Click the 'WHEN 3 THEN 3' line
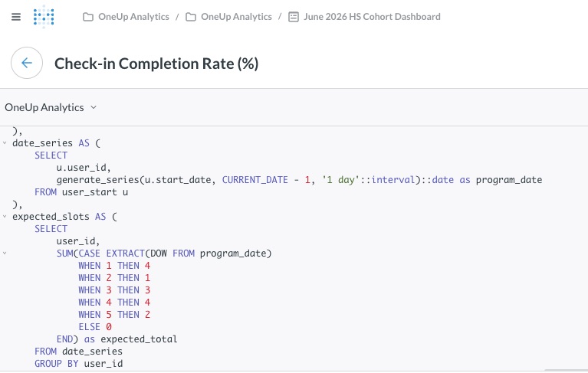Viewport: 588px width, 373px height. 114,290
